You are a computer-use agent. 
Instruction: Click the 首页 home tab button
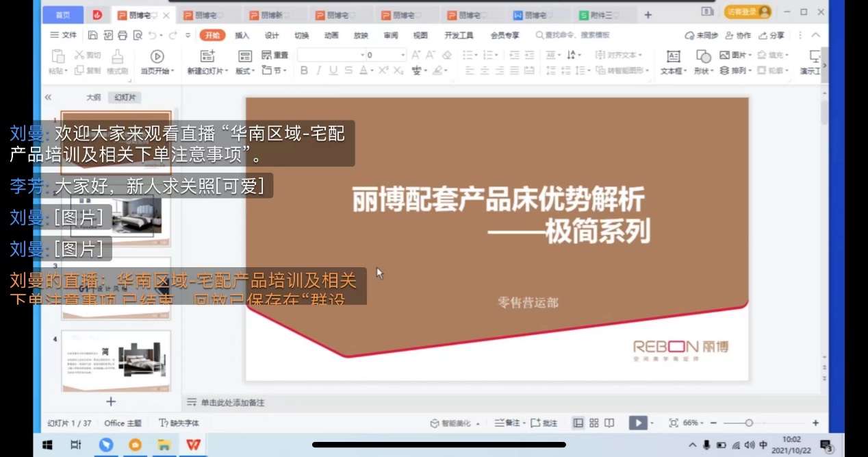[62, 14]
